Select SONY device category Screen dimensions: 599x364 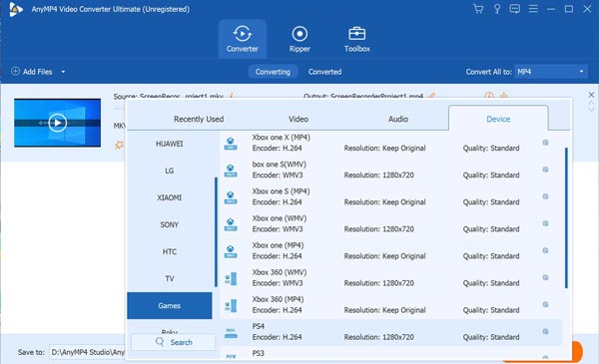[x=170, y=224]
